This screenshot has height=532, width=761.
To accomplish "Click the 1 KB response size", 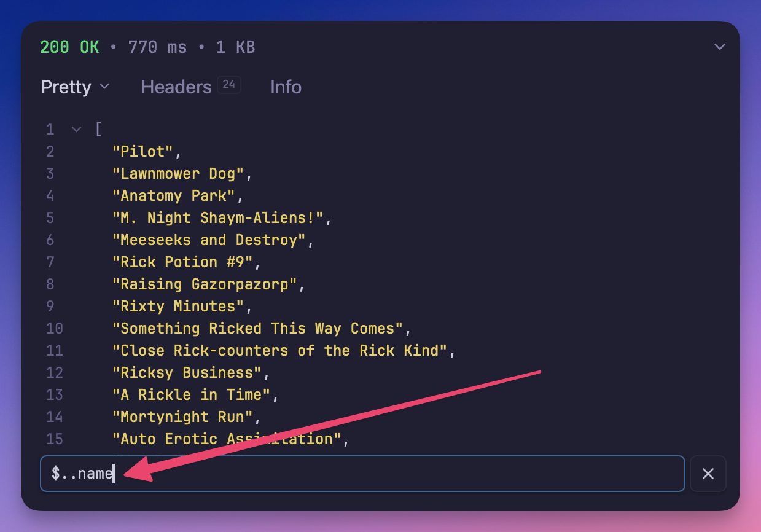I will pos(235,47).
